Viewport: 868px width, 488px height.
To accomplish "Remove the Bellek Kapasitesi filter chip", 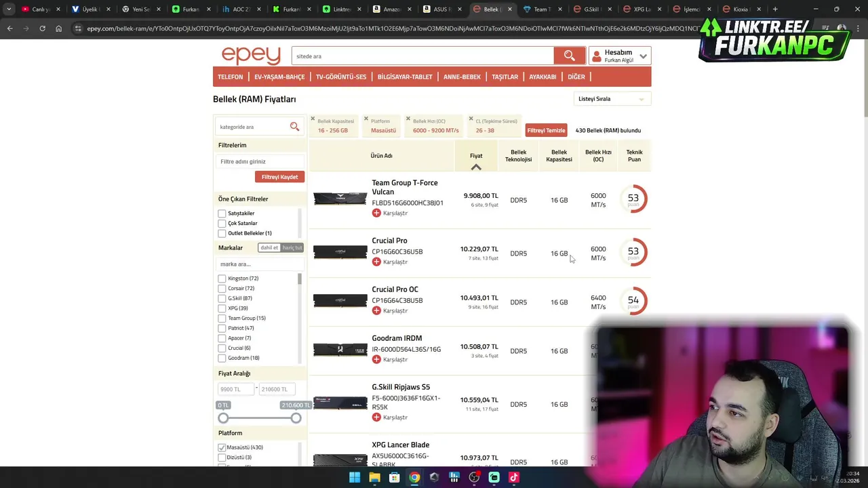I will click(x=313, y=119).
